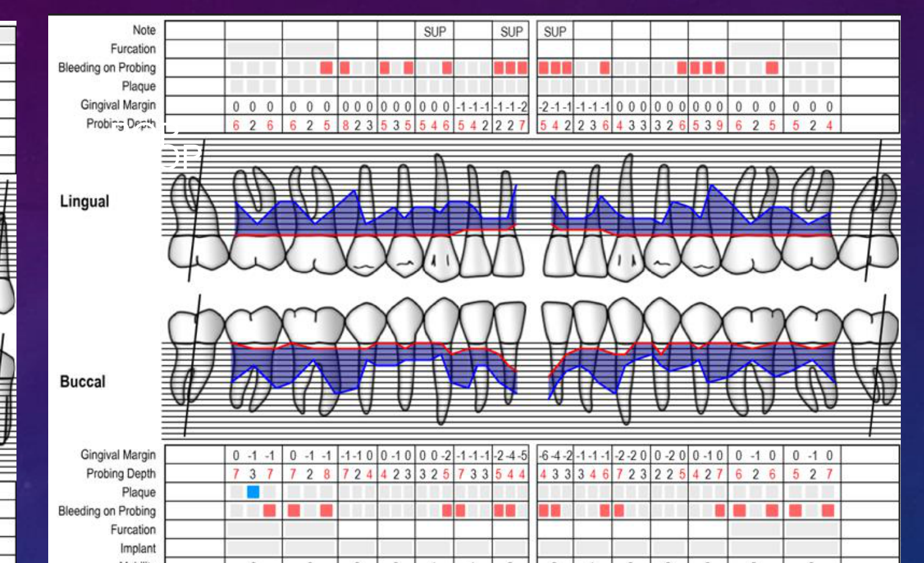
Task: Toggle the blue plaque square in buccal Plaque row
Action: (253, 492)
